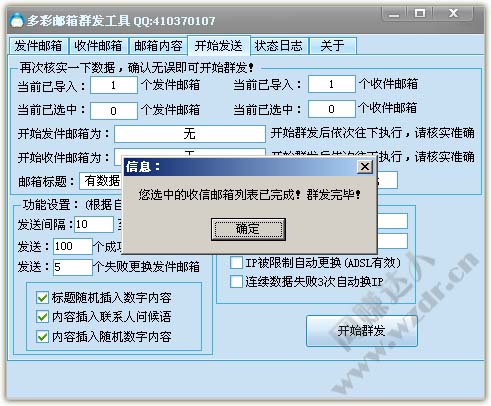Click imported sender mailbox count field

coord(114,85)
